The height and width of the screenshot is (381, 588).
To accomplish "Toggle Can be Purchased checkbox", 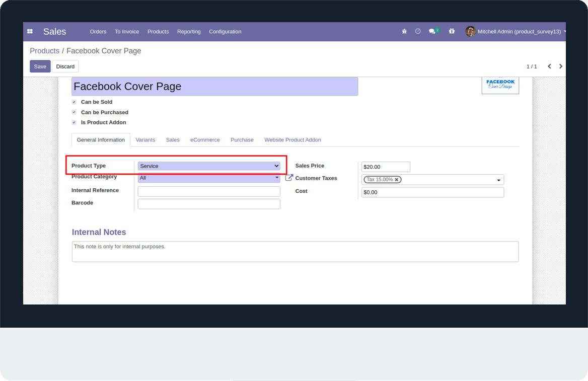I will click(74, 112).
